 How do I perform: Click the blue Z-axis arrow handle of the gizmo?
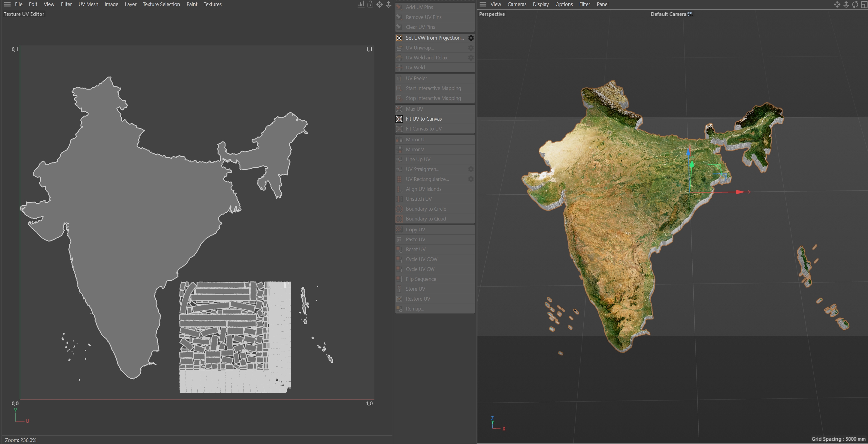pos(688,152)
